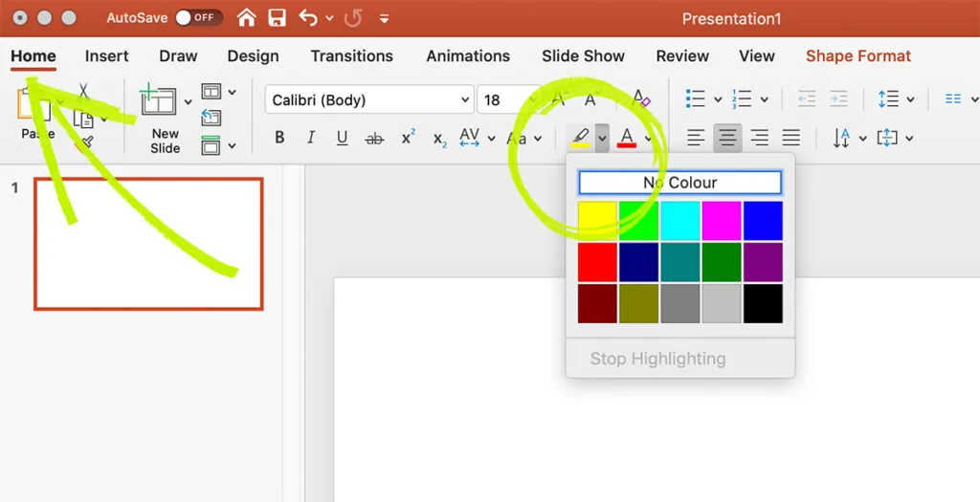
Task: Switch to the Animations tab
Action: coord(468,56)
